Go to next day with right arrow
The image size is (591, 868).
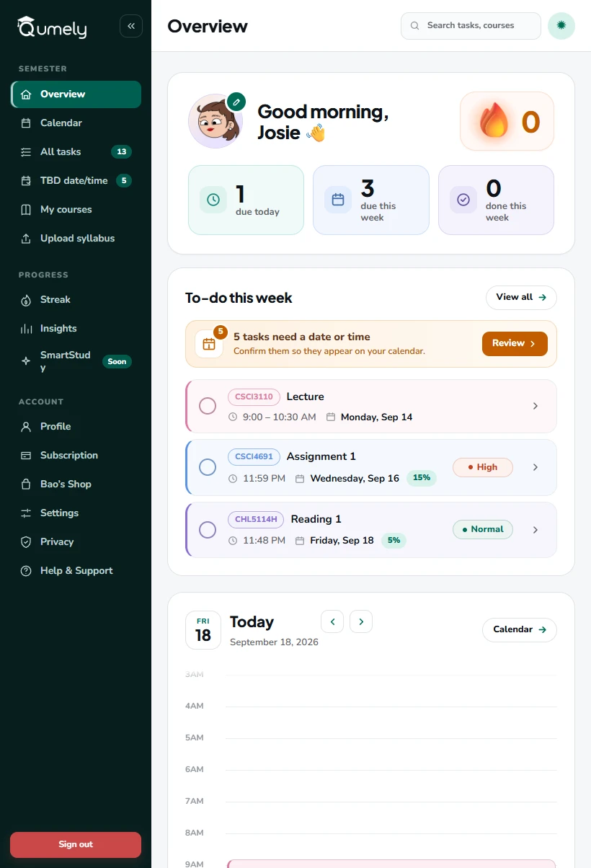coord(361,621)
